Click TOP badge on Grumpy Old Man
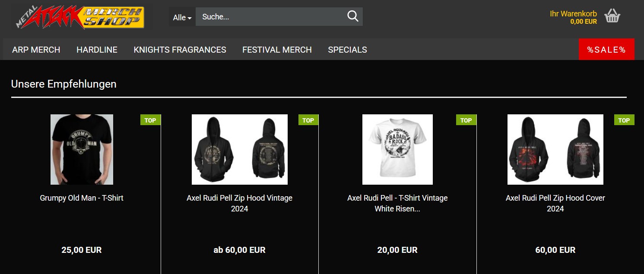 (x=150, y=120)
